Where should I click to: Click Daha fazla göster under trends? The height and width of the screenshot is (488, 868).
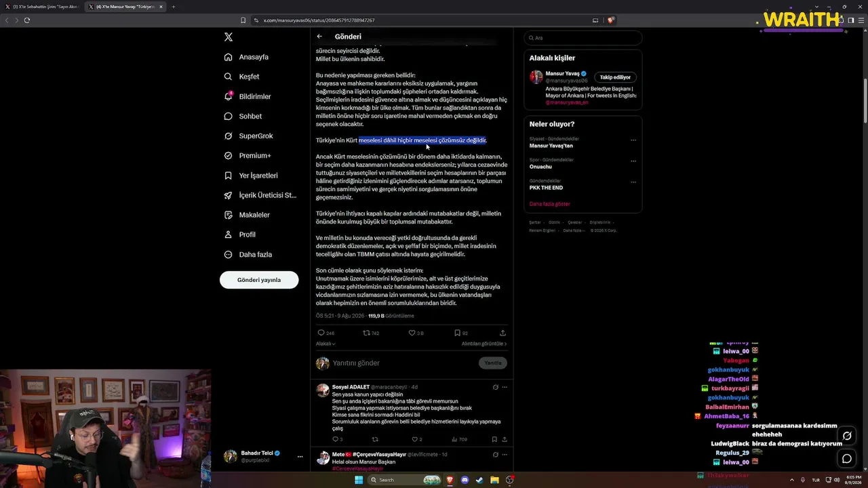(550, 204)
